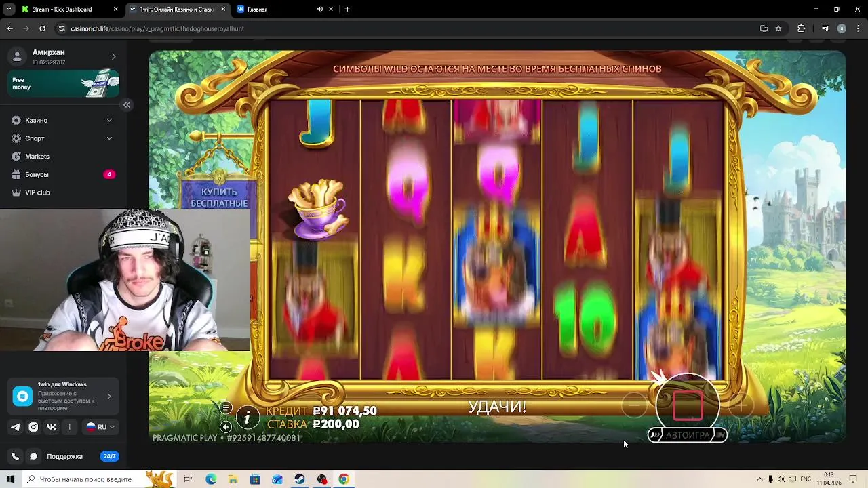Viewport: 868px width, 488px height.
Task: Click the КРЕДИТ balance value
Action: [344, 411]
